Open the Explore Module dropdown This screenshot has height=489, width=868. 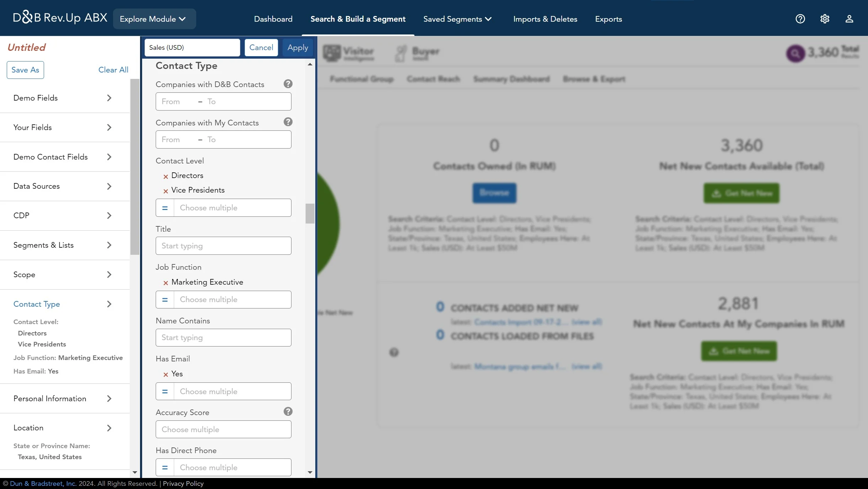(154, 19)
